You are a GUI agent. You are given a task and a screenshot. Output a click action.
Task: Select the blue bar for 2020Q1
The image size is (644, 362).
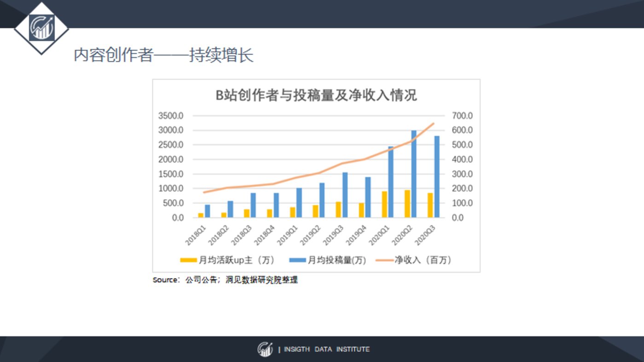tap(391, 182)
